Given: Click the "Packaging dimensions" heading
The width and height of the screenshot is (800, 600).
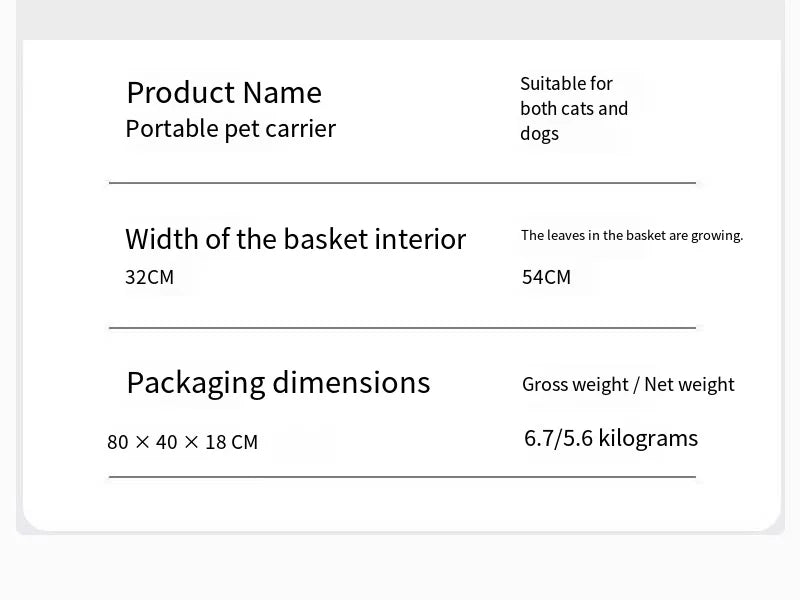Looking at the screenshot, I should click(x=278, y=383).
